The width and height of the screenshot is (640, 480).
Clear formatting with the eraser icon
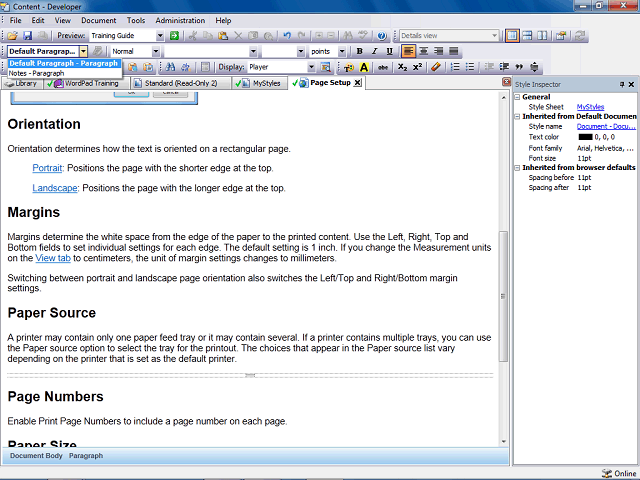point(436,67)
